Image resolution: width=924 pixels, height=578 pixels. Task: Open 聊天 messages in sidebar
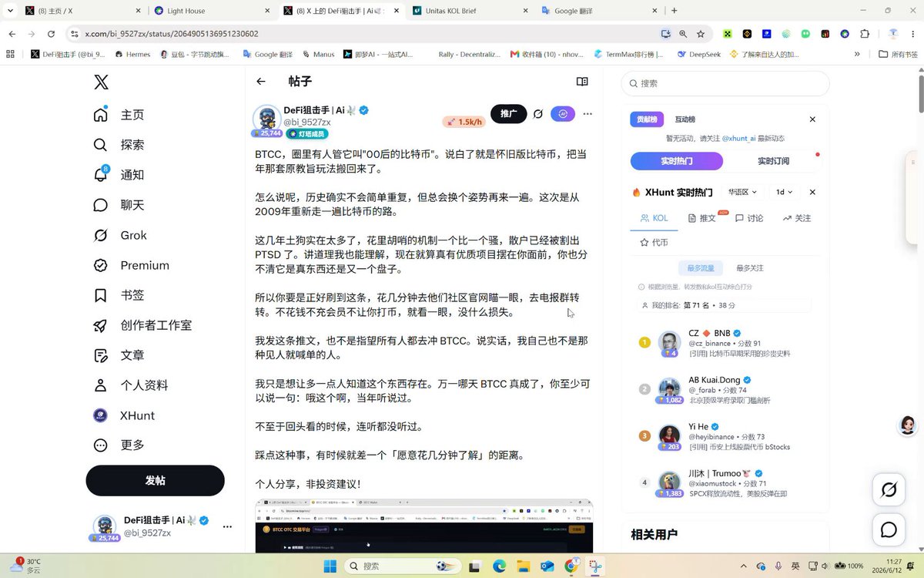click(x=119, y=205)
